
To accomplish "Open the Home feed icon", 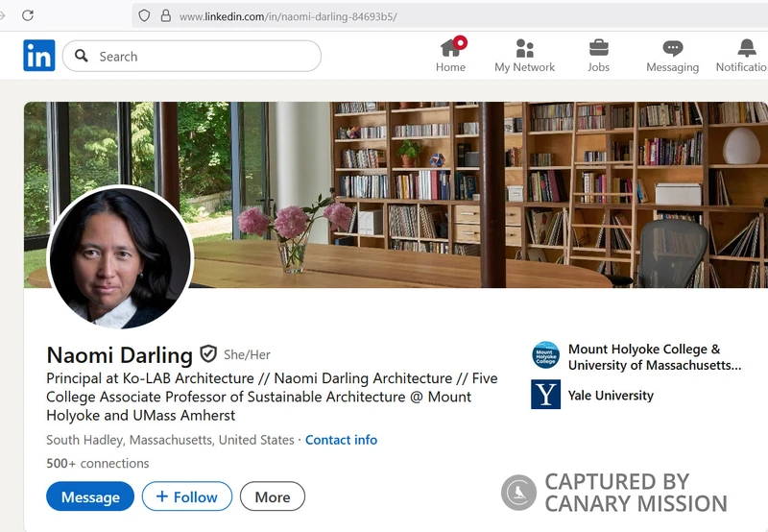I will 450,48.
